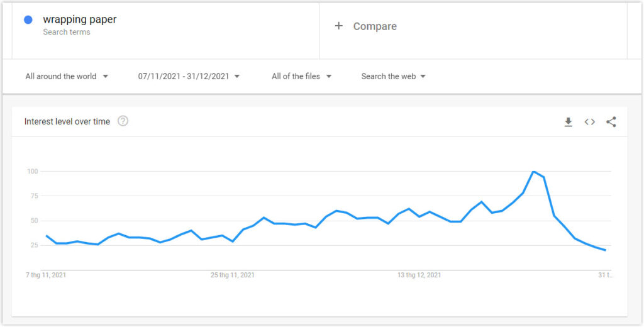644x327 pixels.
Task: Open the date range 07/11/2021 - 31/12/2021 dropdown
Action: pos(189,77)
